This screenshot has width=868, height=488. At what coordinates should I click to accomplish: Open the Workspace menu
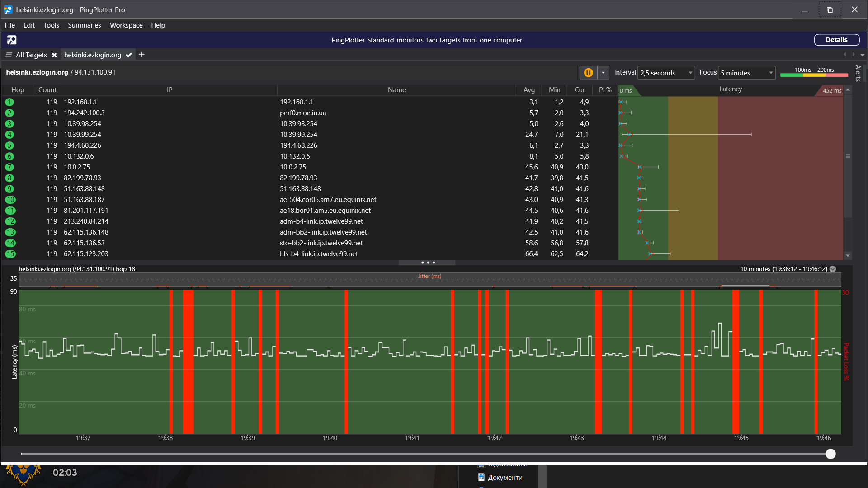(x=126, y=25)
